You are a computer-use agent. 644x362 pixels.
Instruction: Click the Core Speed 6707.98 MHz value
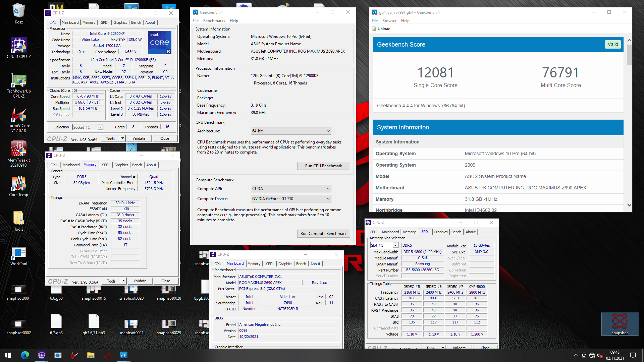coord(88,97)
